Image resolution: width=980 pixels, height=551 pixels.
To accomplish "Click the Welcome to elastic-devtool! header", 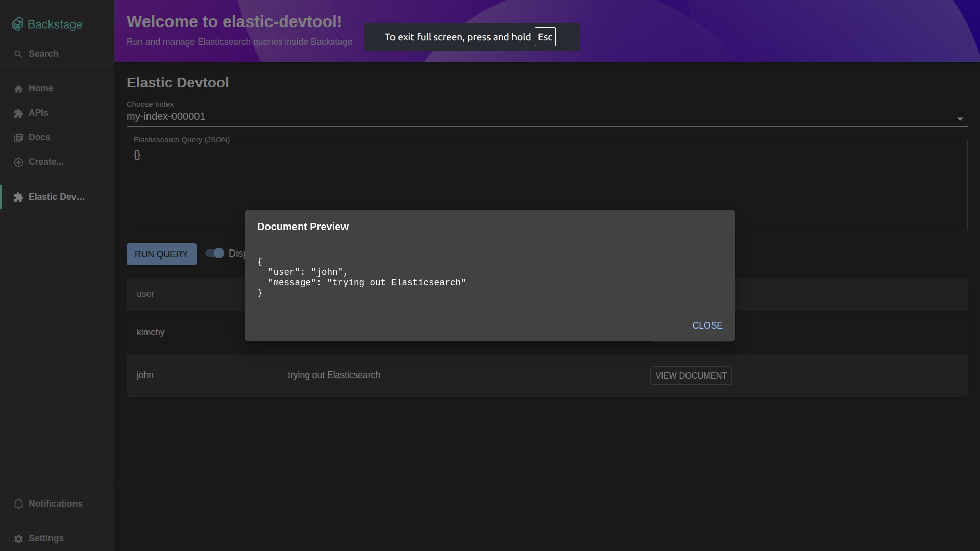I will pos(234,21).
